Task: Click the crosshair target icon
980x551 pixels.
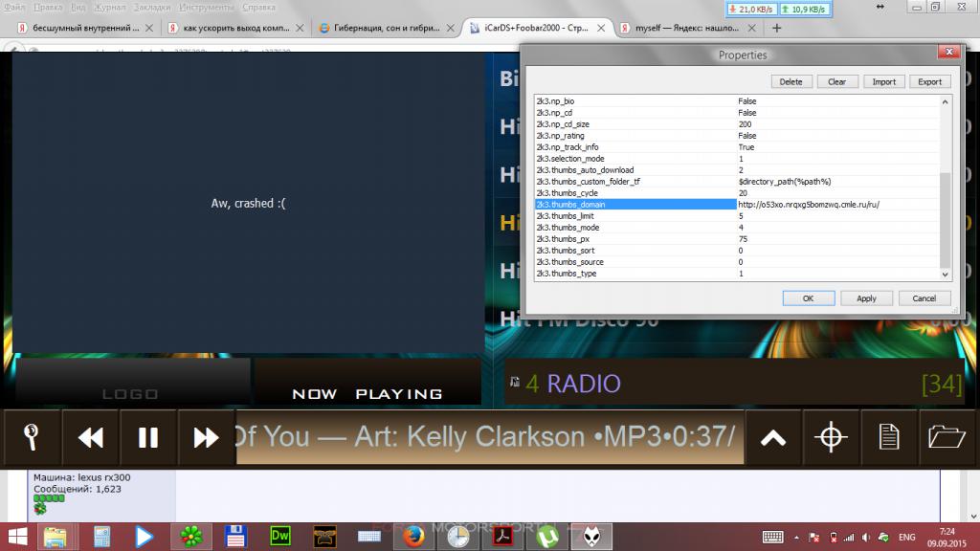Action: click(x=832, y=437)
